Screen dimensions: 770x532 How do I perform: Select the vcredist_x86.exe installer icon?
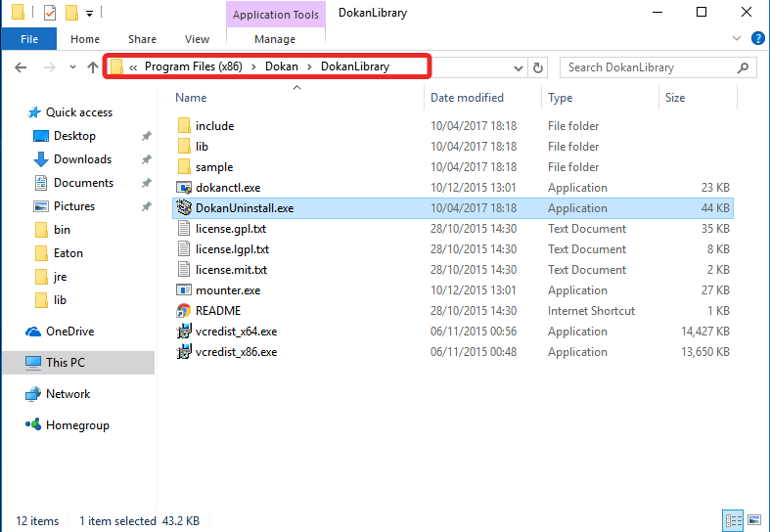tap(184, 352)
